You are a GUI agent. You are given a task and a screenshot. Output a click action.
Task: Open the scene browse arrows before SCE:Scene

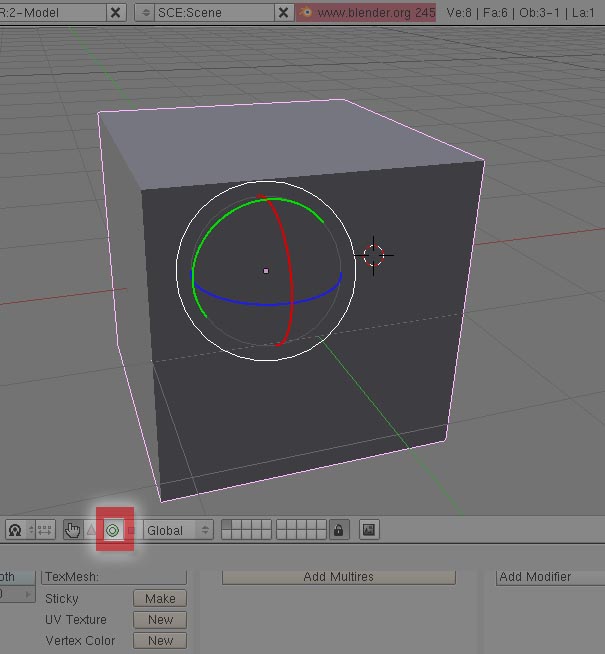coord(145,13)
